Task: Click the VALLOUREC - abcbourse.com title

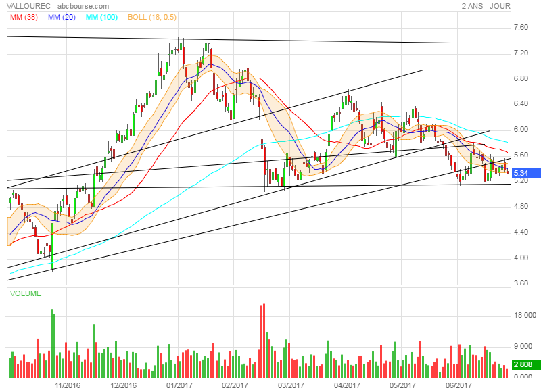Action: click(57, 6)
